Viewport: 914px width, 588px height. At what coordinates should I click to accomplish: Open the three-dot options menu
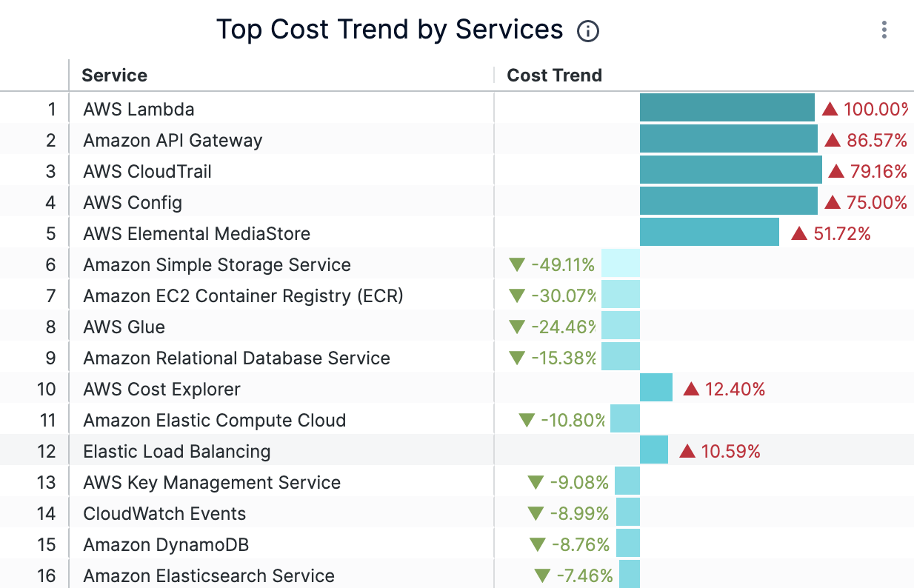(884, 30)
